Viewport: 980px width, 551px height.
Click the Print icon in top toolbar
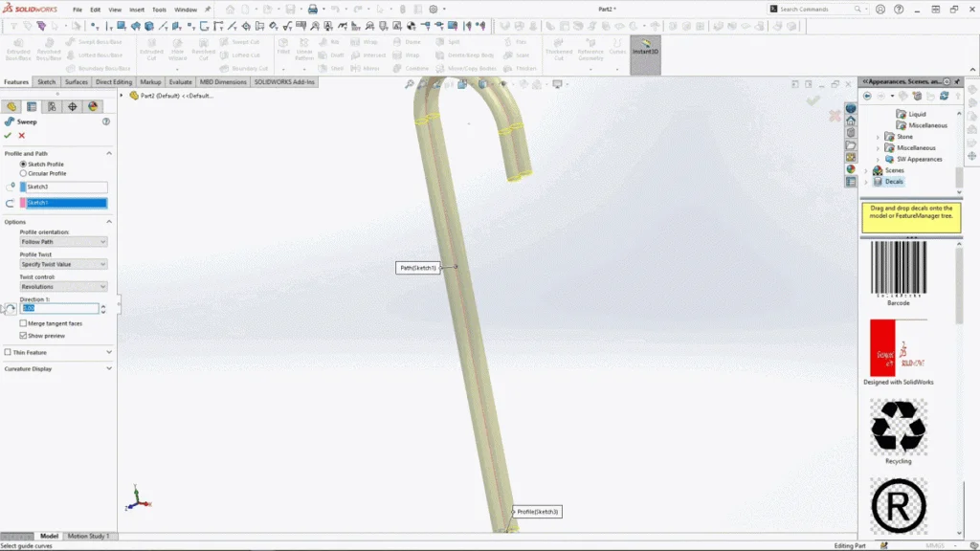(x=312, y=10)
